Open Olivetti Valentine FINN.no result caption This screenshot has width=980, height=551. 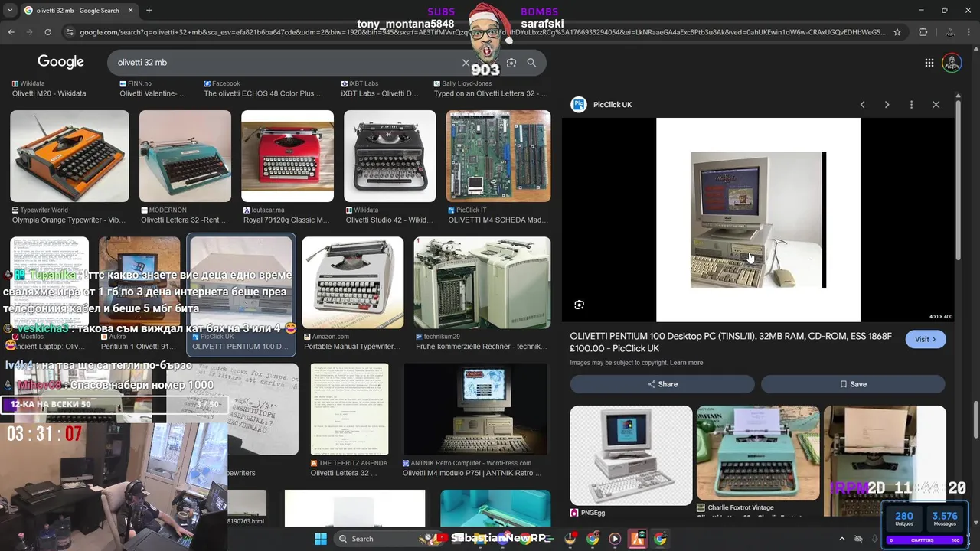[x=152, y=93]
